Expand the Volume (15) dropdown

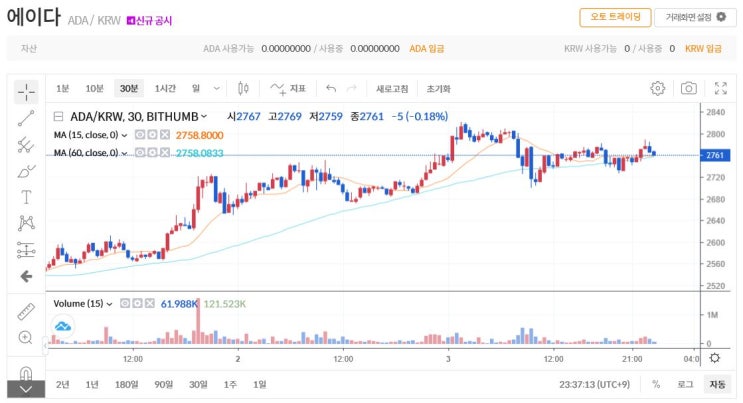[109, 304]
